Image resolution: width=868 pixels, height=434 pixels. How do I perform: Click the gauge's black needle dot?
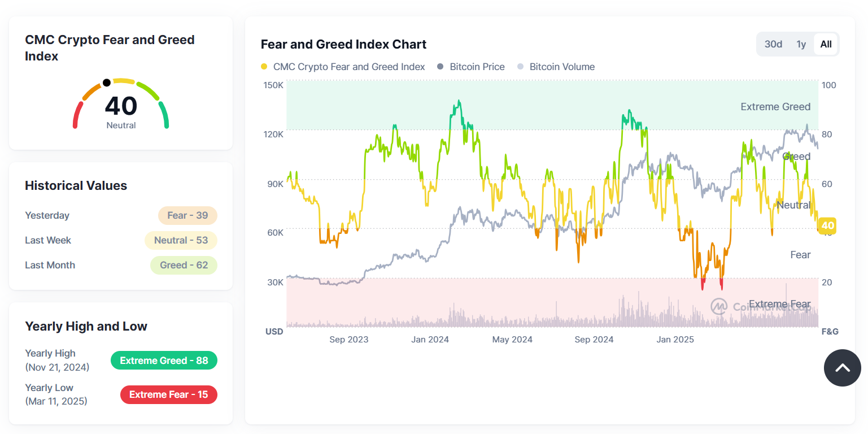click(x=107, y=83)
